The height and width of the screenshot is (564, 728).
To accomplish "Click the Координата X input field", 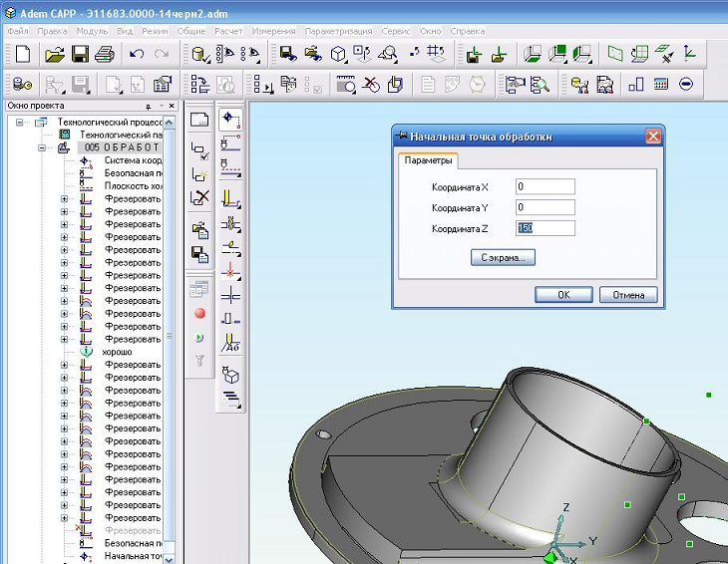I will click(546, 186).
